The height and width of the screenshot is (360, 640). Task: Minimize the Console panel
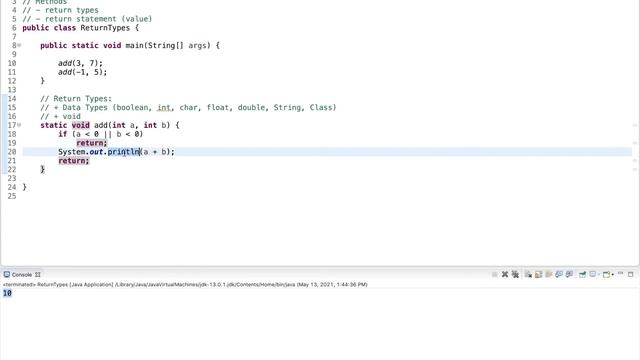620,273
